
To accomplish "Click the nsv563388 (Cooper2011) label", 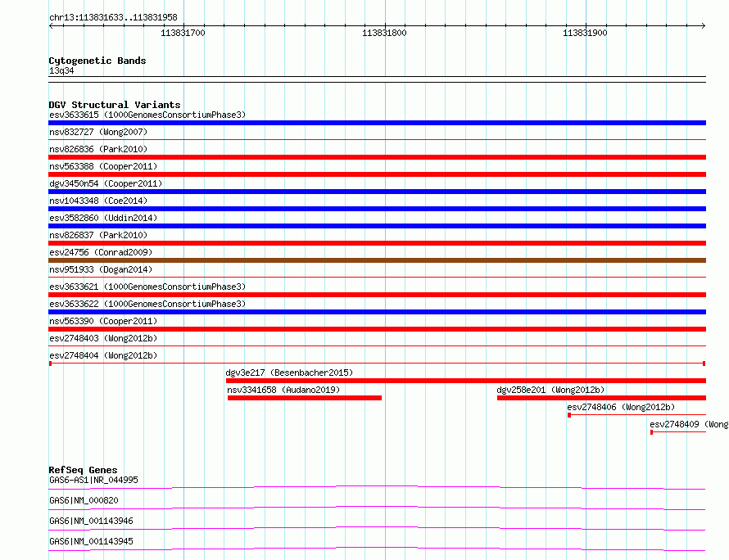I will pyautogui.click(x=103, y=166).
